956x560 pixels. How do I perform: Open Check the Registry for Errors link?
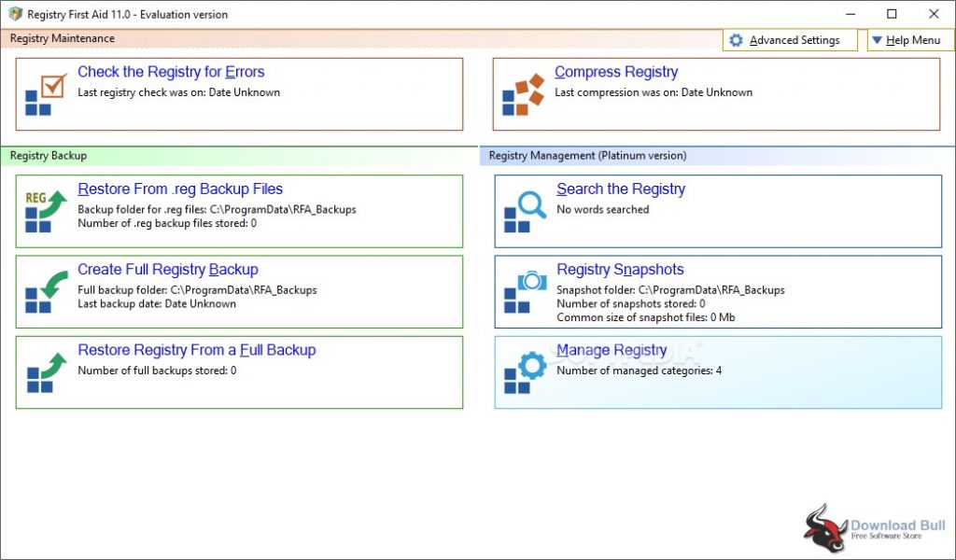tap(171, 72)
